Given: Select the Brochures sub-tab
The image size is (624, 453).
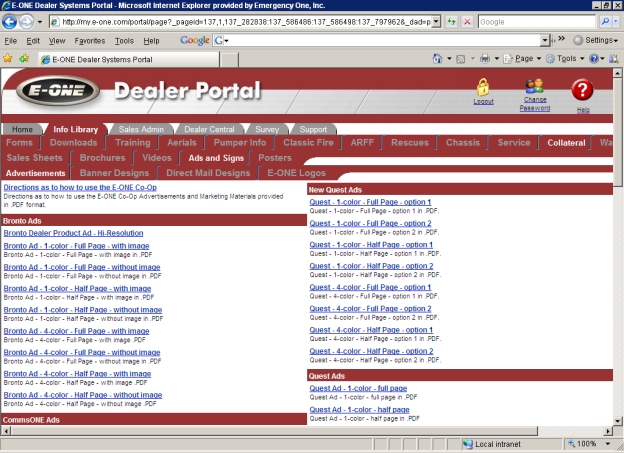Looking at the screenshot, I should 102,158.
